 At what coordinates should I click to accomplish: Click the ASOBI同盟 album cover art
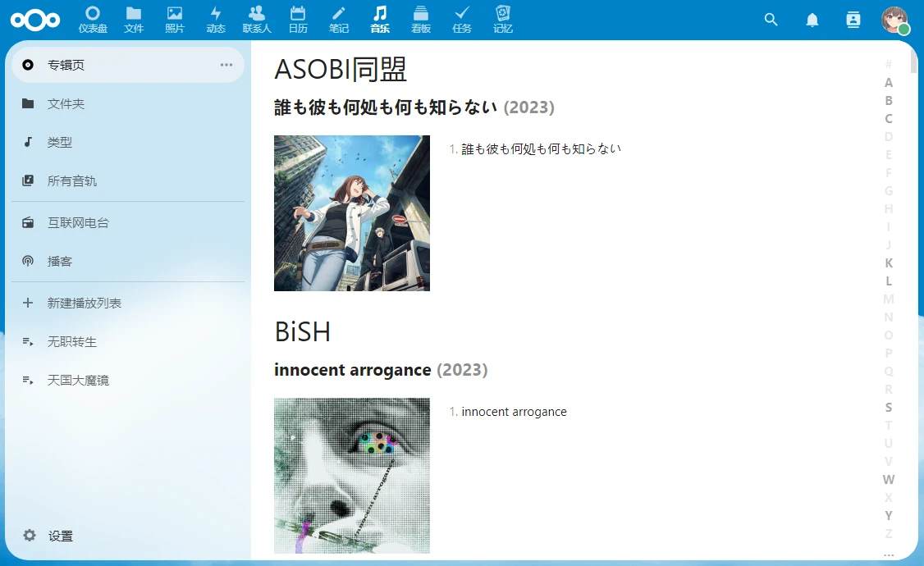click(352, 213)
